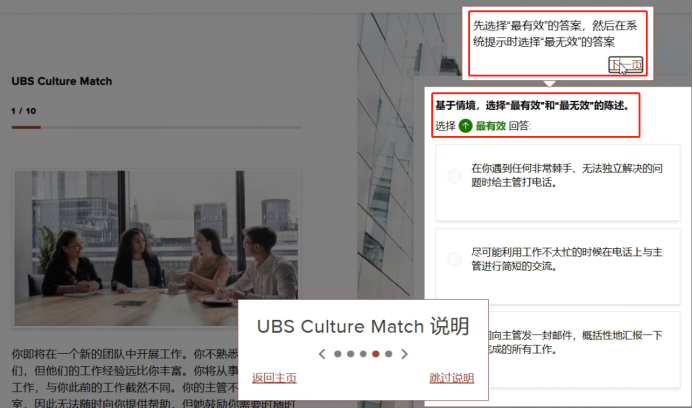The width and height of the screenshot is (693, 408).
Task: Select the second tutorial page dot
Action: tap(350, 354)
